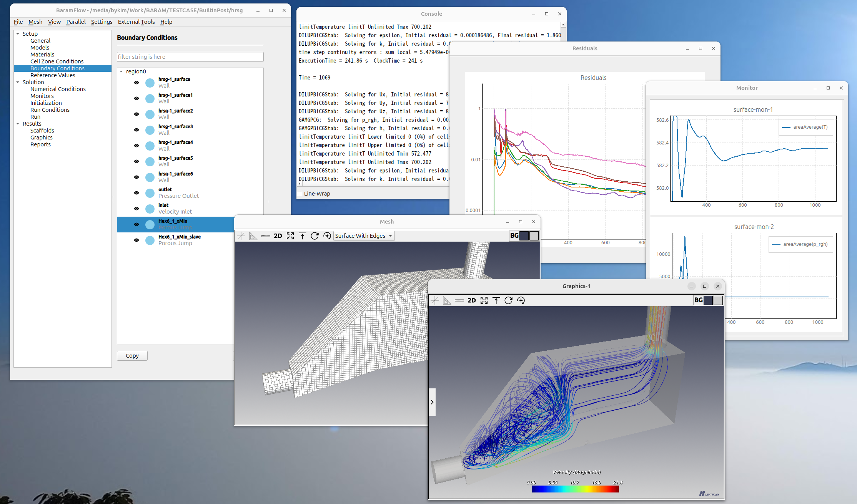Open the External Tools menu
The width and height of the screenshot is (857, 504).
point(136,22)
